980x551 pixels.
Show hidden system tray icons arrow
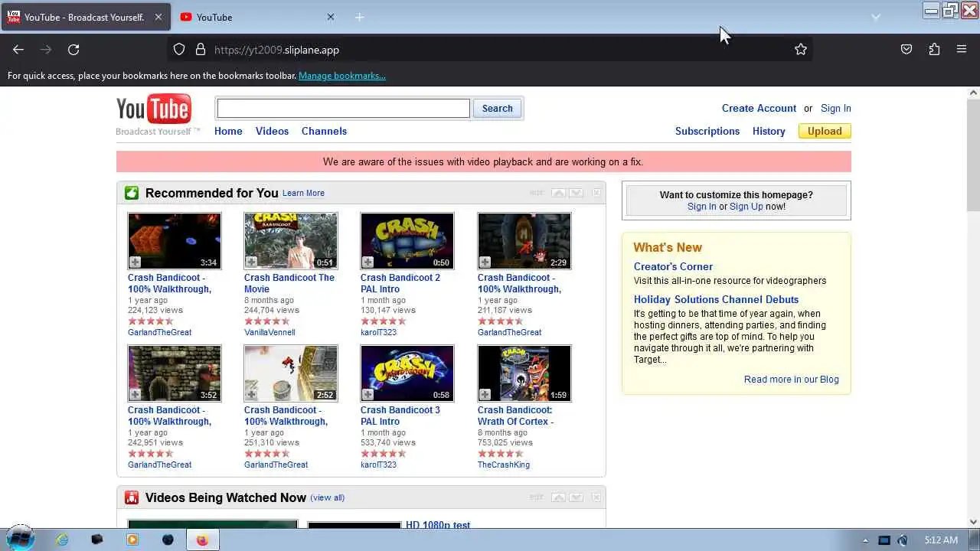tap(866, 540)
